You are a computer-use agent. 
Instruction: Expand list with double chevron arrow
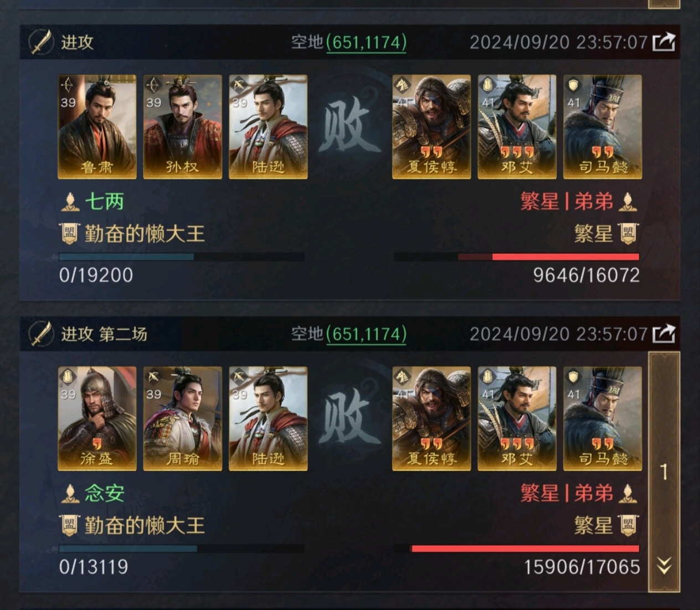[x=664, y=566]
